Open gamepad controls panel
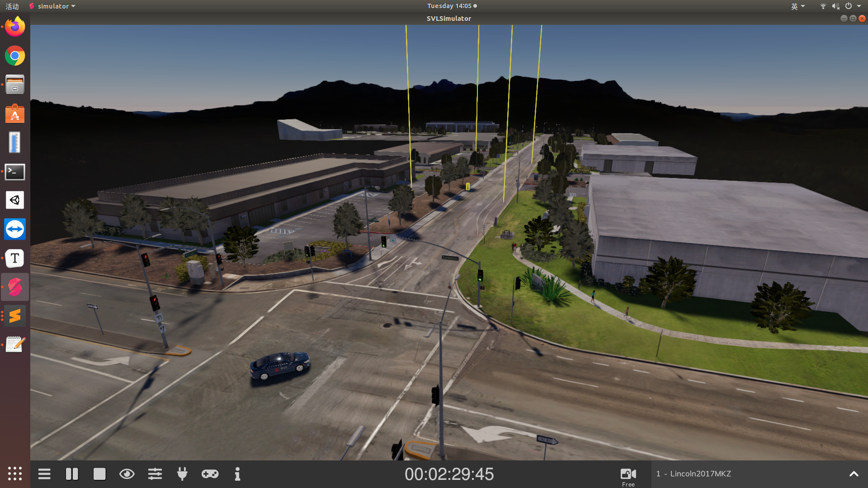 [210, 474]
